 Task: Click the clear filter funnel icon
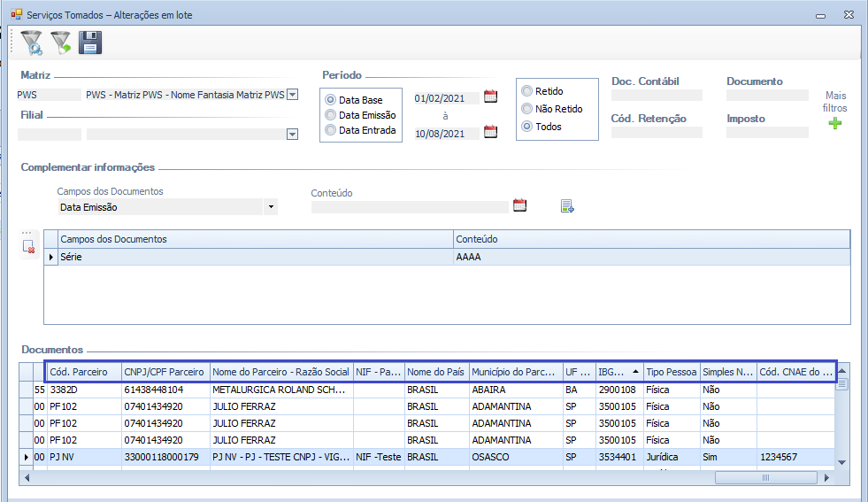(x=60, y=42)
